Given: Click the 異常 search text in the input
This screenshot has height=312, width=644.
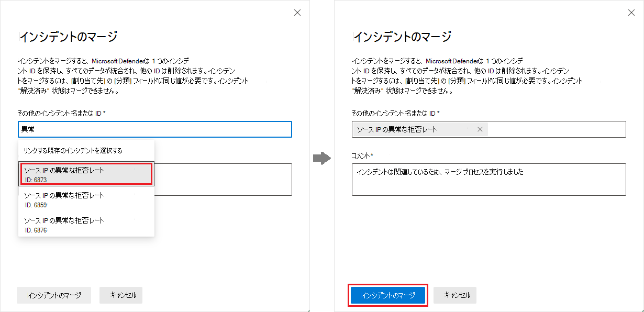Looking at the screenshot, I should pyautogui.click(x=27, y=129).
